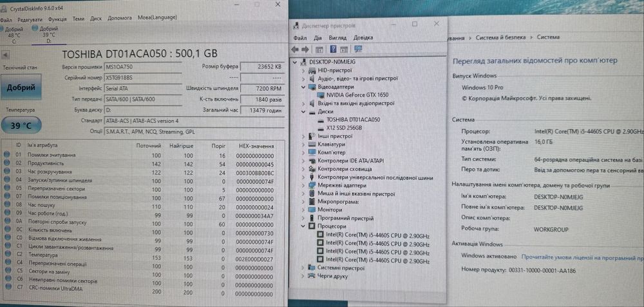644x307 pixels.
Task: Click the Поточний column header
Action: pos(148,146)
